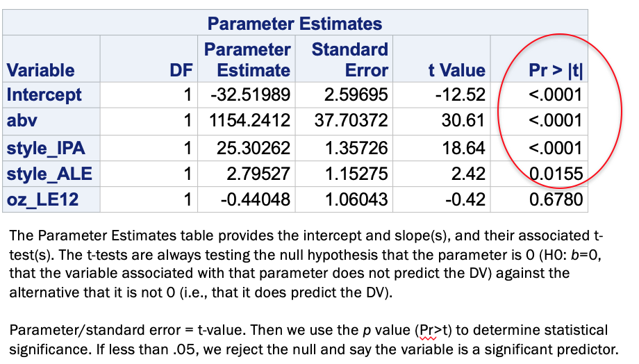Screen dimensions: 639x364
Task: Click the Standard Error column header
Action: tap(349, 60)
